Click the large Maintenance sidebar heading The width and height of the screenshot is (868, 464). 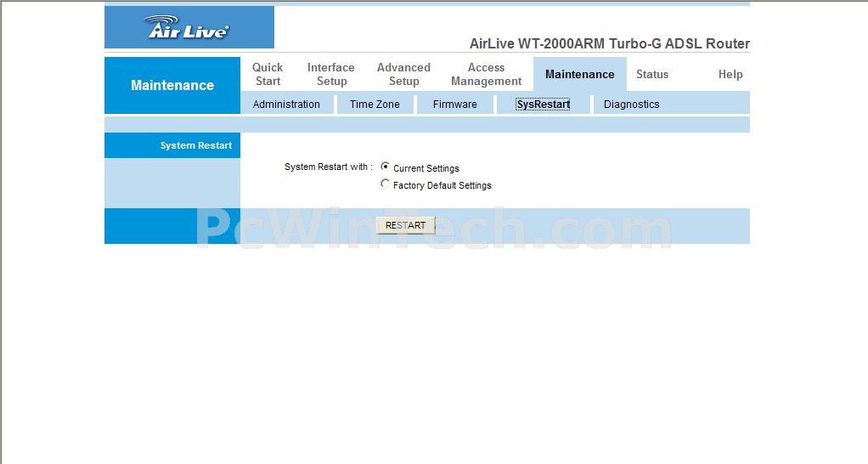click(x=172, y=85)
